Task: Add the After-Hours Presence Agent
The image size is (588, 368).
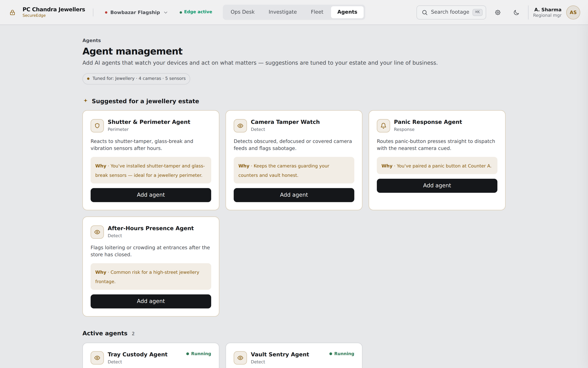Action: click(x=151, y=301)
